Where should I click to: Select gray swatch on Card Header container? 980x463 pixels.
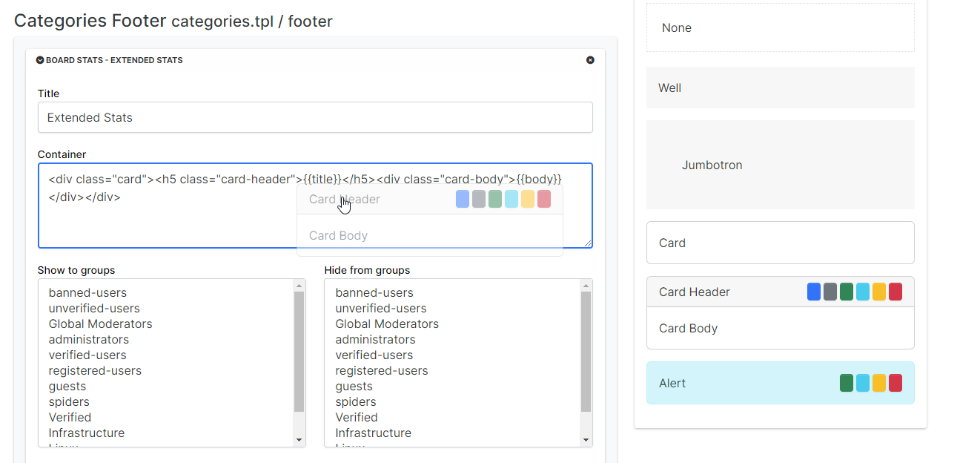[830, 292]
